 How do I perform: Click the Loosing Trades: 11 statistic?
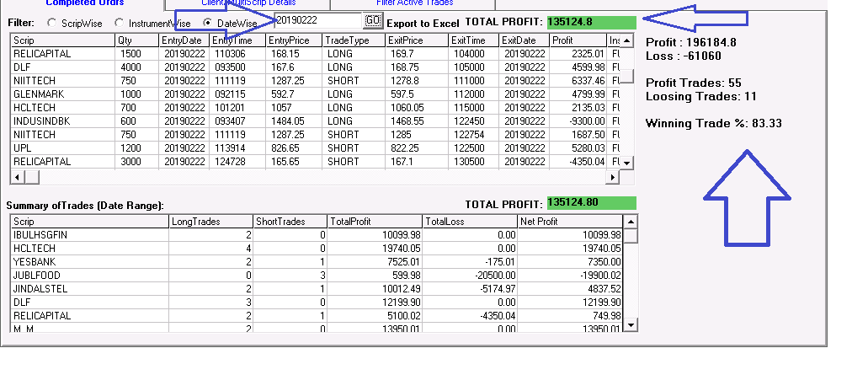click(700, 97)
